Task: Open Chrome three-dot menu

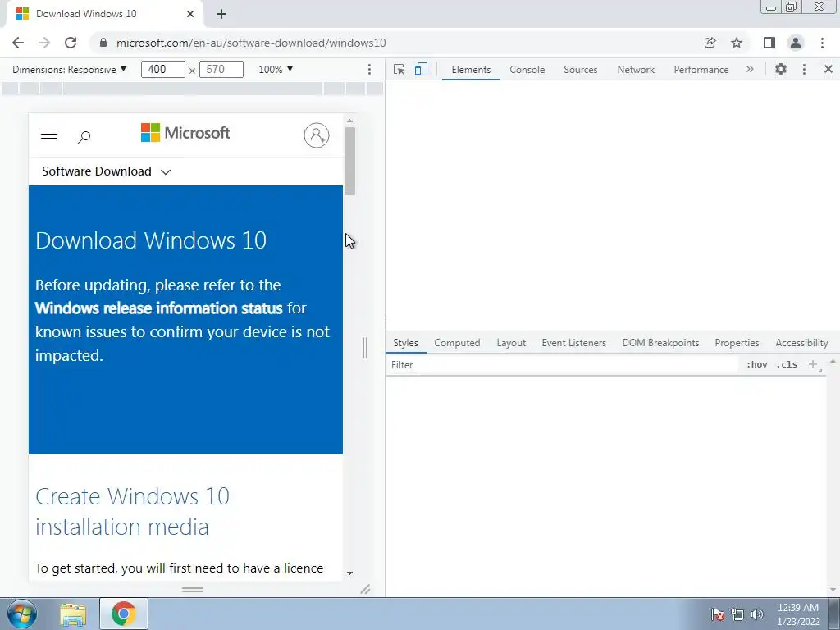Action: [x=822, y=43]
